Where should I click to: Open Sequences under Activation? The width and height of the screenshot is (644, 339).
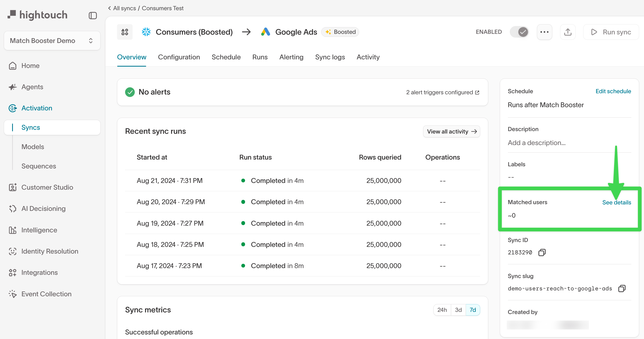(x=39, y=166)
